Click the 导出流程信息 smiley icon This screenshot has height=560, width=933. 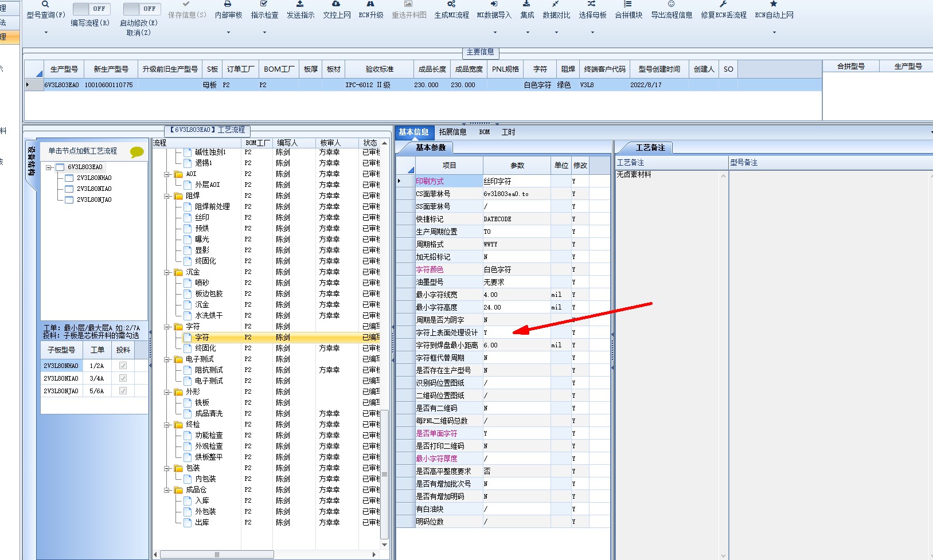coord(671,4)
